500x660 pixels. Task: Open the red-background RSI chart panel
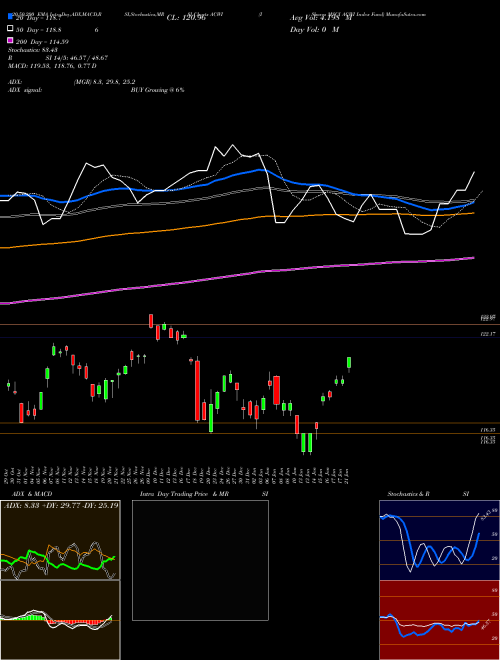[x=439, y=620]
